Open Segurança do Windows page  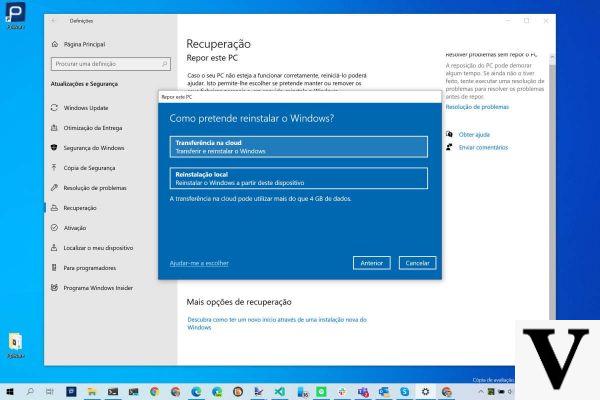coord(94,148)
